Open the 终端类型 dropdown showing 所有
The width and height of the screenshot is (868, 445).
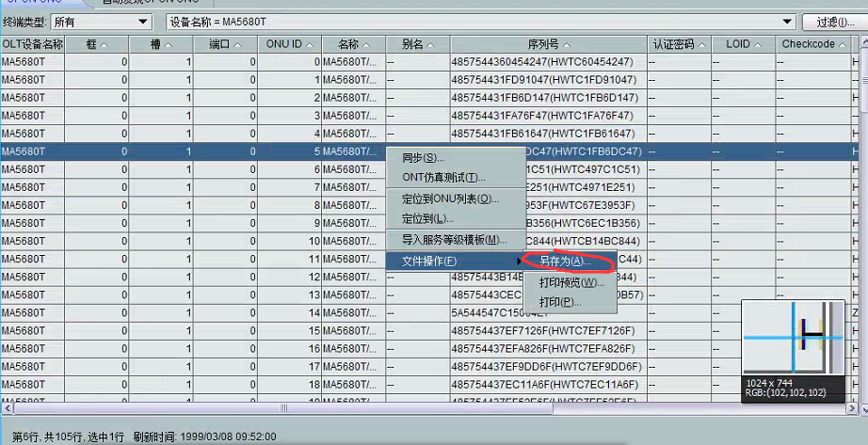coord(143,21)
